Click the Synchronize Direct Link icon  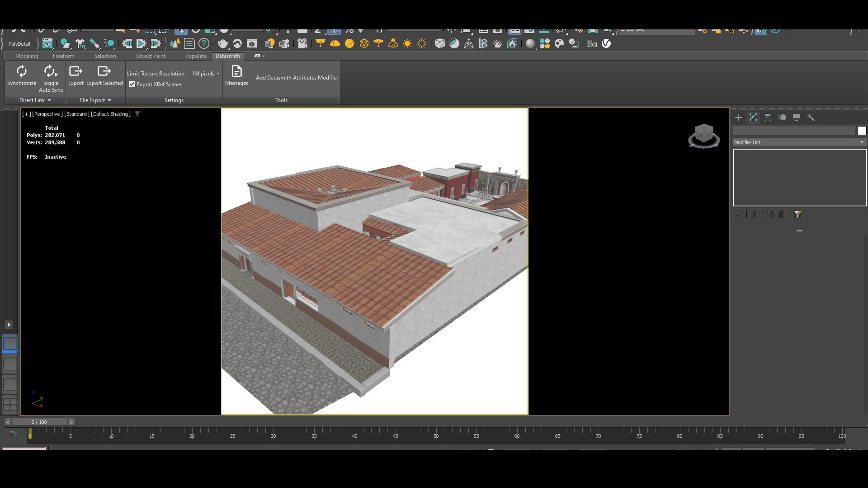click(21, 71)
